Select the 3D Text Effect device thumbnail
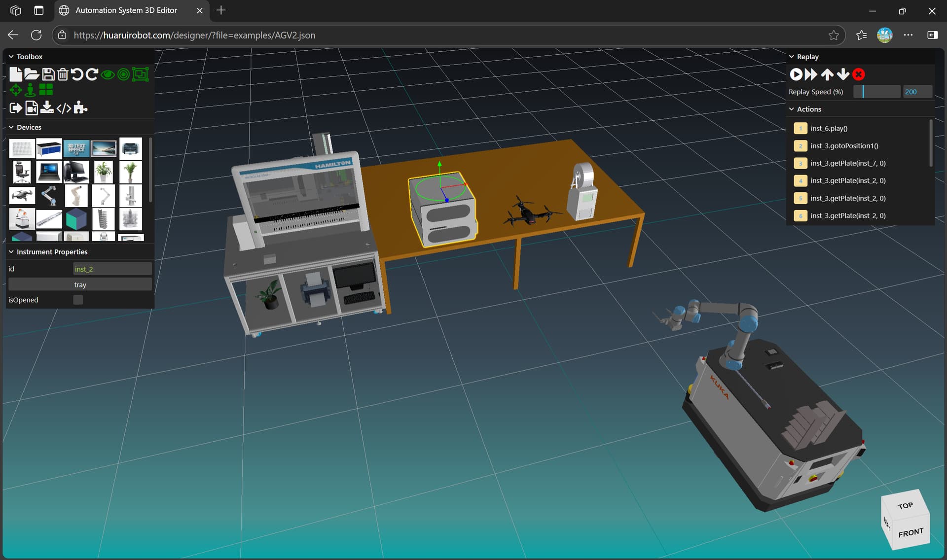Viewport: 947px width, 560px height. click(x=76, y=148)
